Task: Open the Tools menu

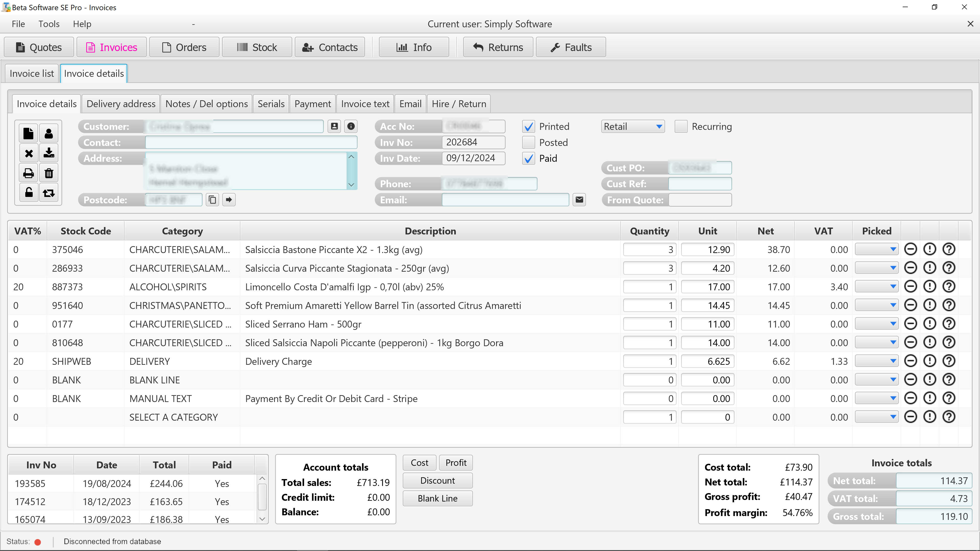Action: tap(49, 23)
